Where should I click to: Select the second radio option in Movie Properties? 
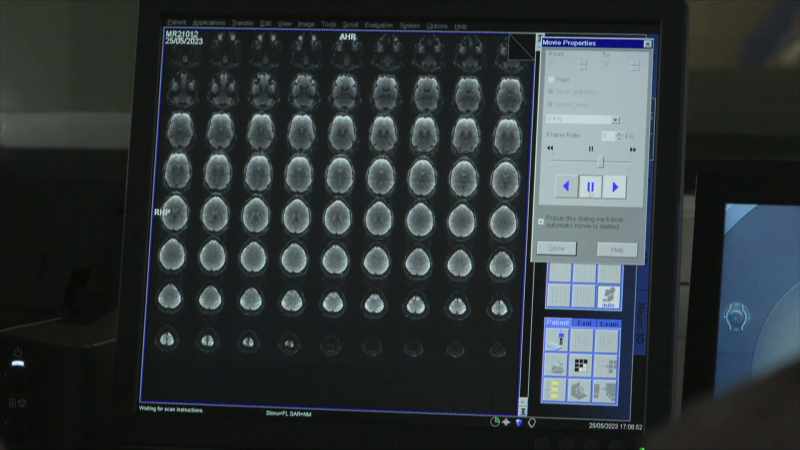[551, 92]
